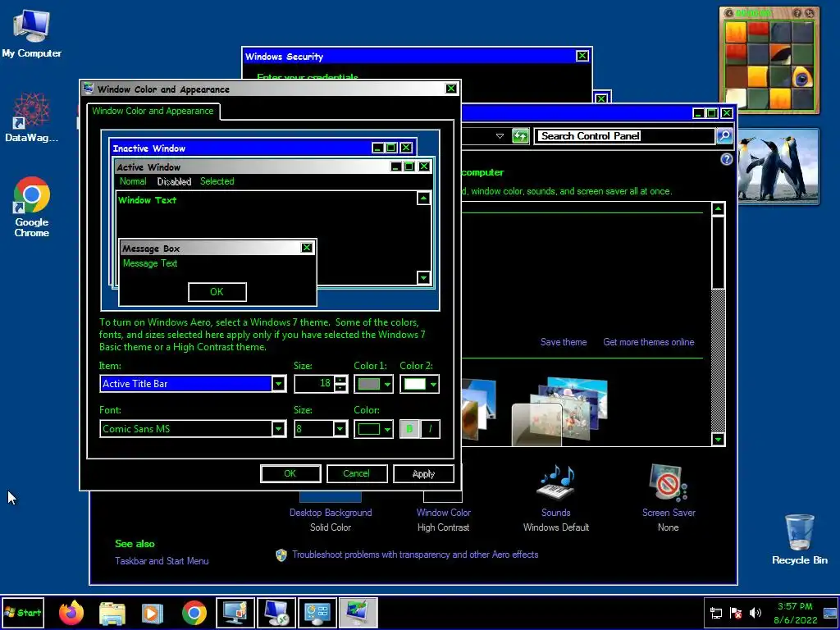840x630 pixels.
Task: Click the themes list scrollbar down arrow
Action: point(718,440)
